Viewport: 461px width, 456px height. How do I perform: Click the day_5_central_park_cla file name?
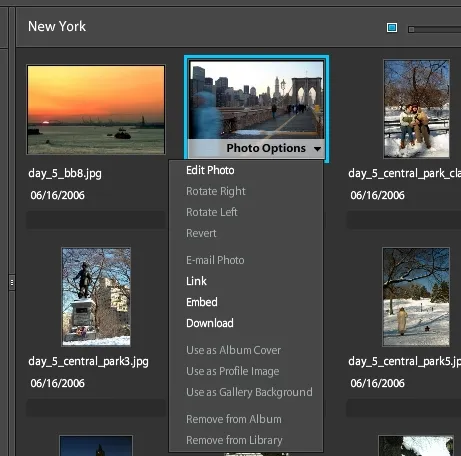pyautogui.click(x=404, y=174)
